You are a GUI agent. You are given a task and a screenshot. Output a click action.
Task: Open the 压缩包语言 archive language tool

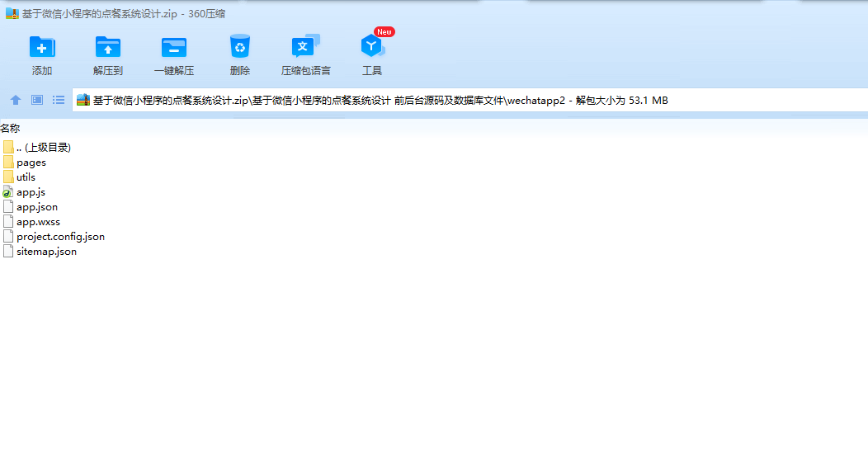[x=305, y=46]
